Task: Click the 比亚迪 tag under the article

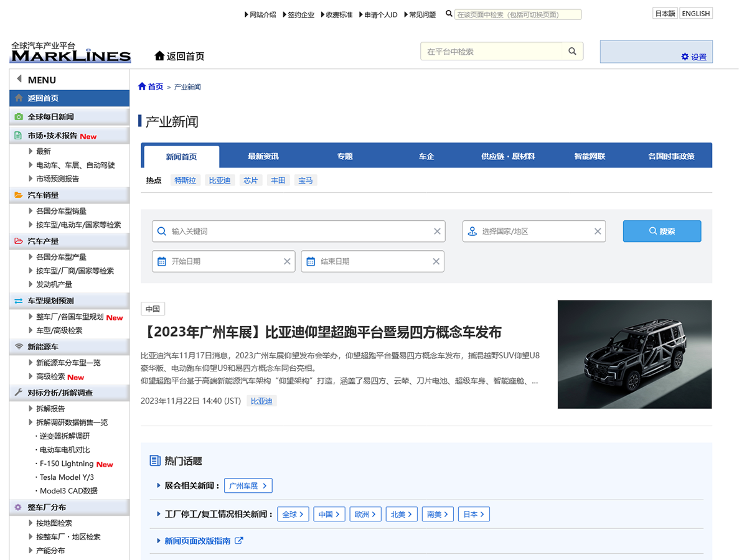Action: [x=261, y=401]
